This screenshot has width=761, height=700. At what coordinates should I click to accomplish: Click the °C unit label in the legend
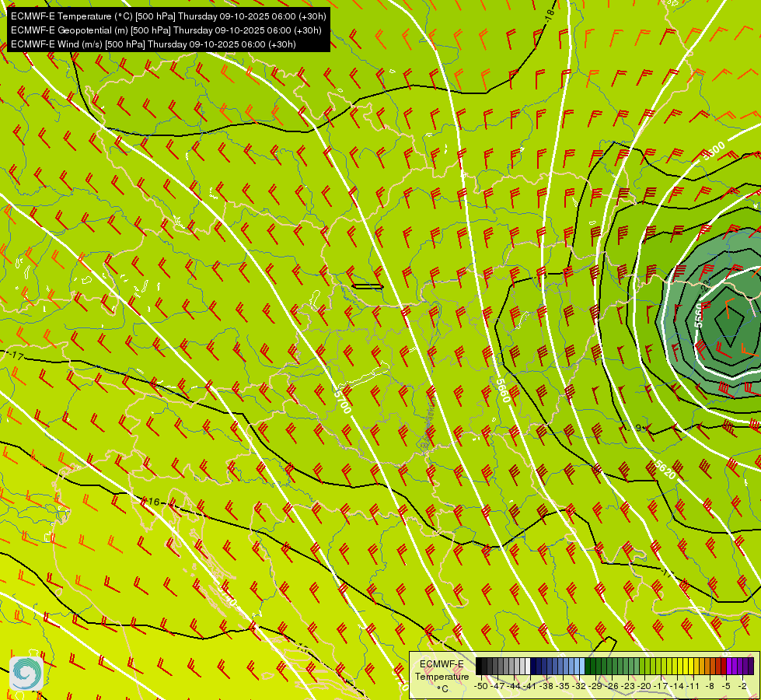click(442, 689)
